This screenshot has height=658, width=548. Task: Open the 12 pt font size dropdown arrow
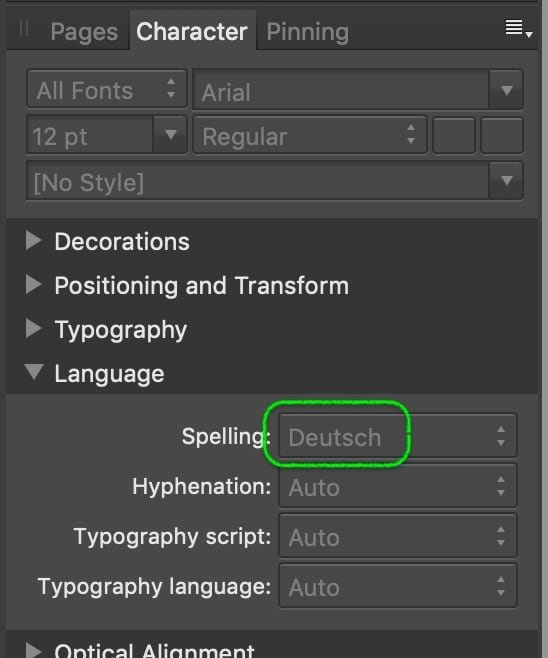tap(170, 135)
